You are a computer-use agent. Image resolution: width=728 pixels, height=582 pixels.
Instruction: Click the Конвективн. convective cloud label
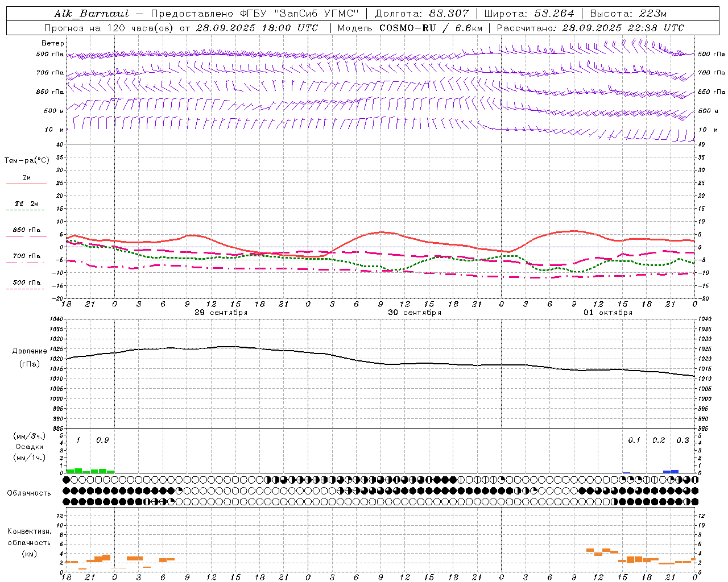coord(29,531)
